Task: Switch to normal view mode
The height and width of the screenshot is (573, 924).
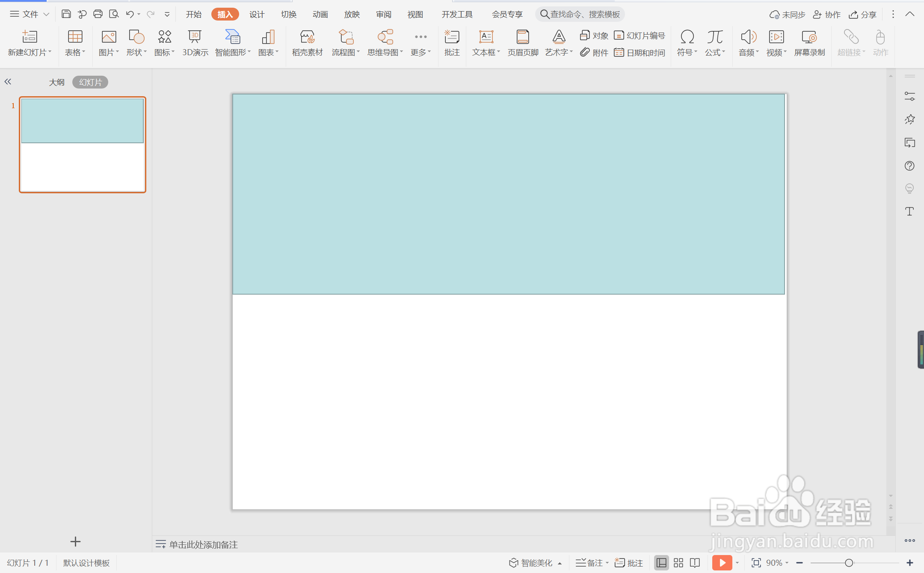Action: 661,563
